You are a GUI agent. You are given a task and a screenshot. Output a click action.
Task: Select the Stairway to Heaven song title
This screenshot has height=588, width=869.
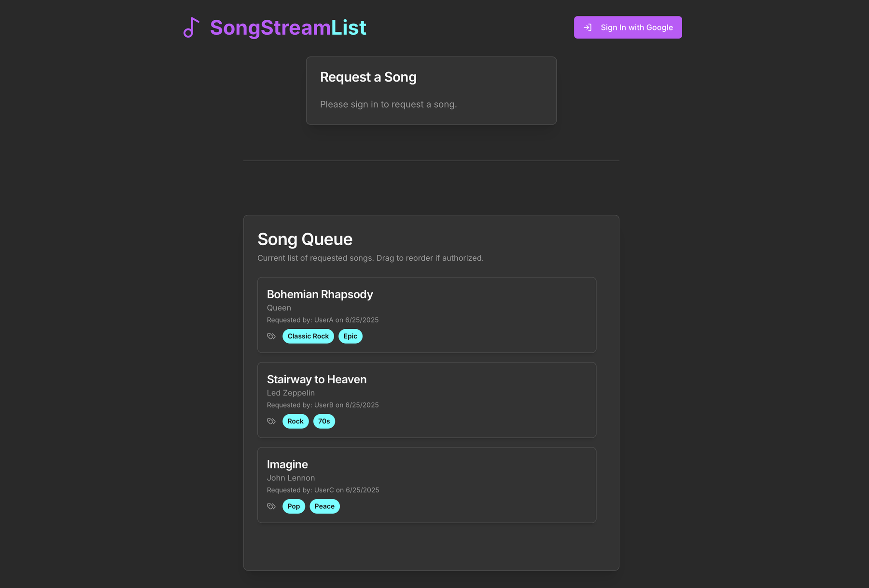[317, 379]
